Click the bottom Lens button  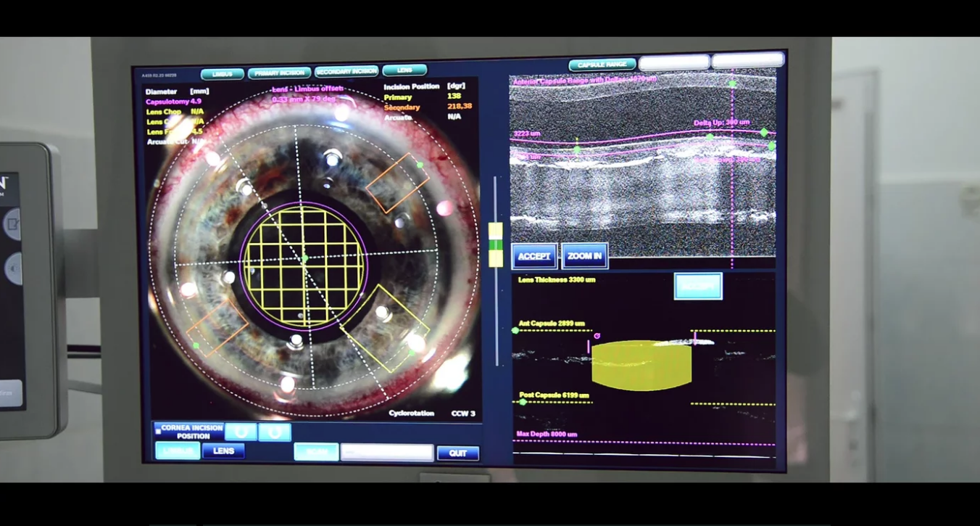[x=223, y=451]
